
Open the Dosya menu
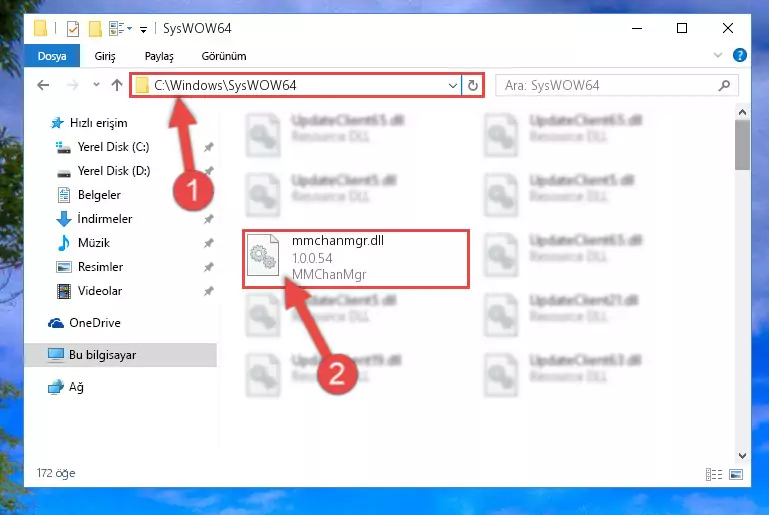[x=52, y=56]
